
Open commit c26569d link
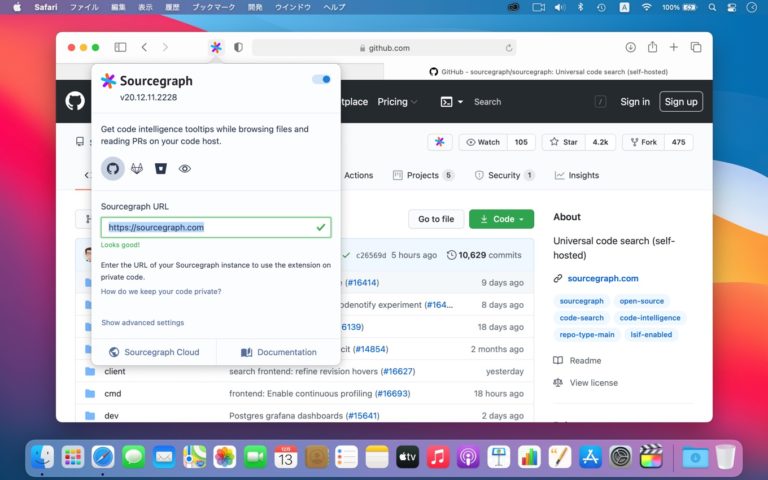click(371, 255)
